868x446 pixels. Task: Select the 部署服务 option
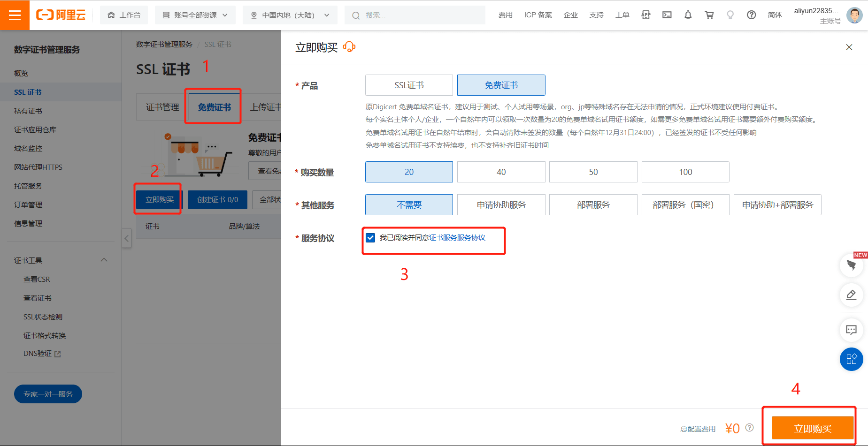pyautogui.click(x=593, y=205)
